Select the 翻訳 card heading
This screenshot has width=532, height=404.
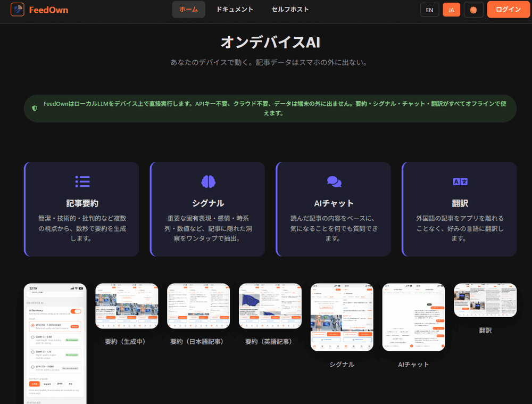460,203
